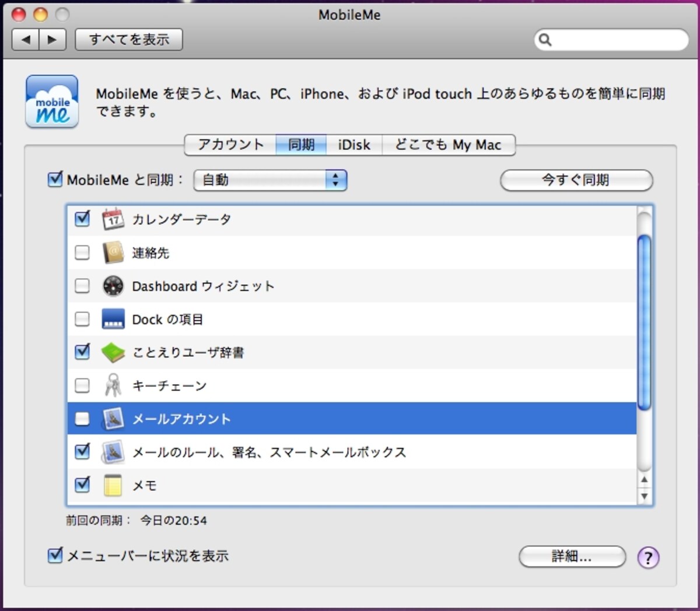Open the 自動 sync frequency dropdown
Viewport: 700px width, 611px height.
pyautogui.click(x=270, y=180)
